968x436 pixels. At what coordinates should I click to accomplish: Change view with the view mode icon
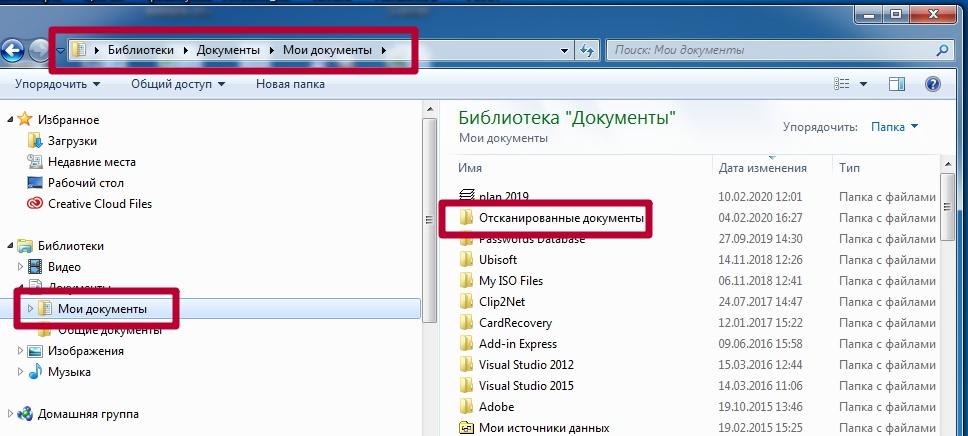(841, 83)
